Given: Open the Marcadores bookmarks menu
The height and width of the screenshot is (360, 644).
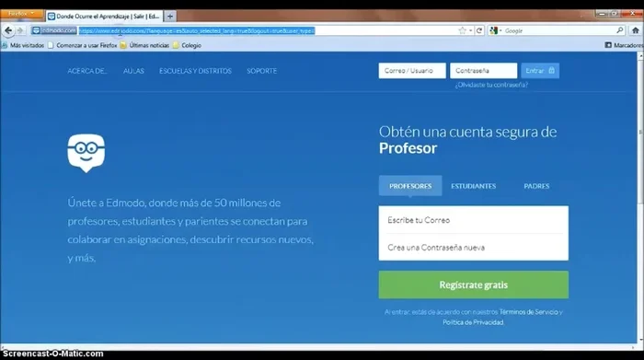Looking at the screenshot, I should [x=624, y=45].
